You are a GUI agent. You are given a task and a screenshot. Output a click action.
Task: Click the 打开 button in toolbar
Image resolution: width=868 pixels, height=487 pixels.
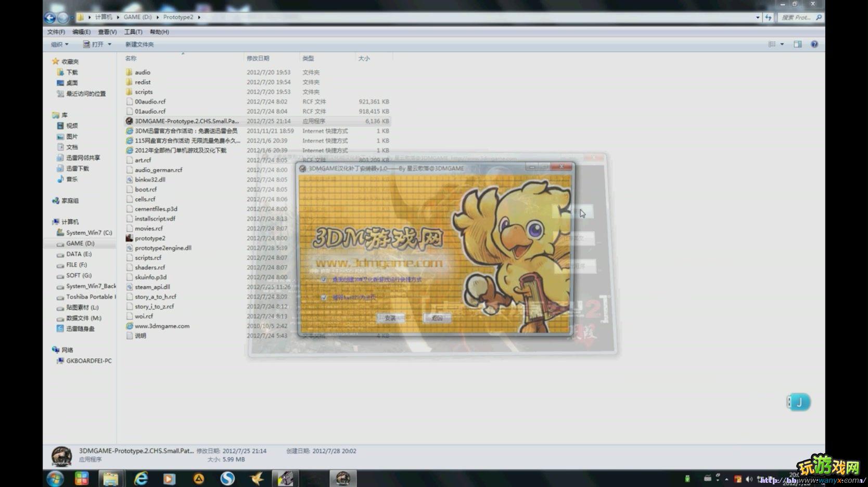(93, 45)
